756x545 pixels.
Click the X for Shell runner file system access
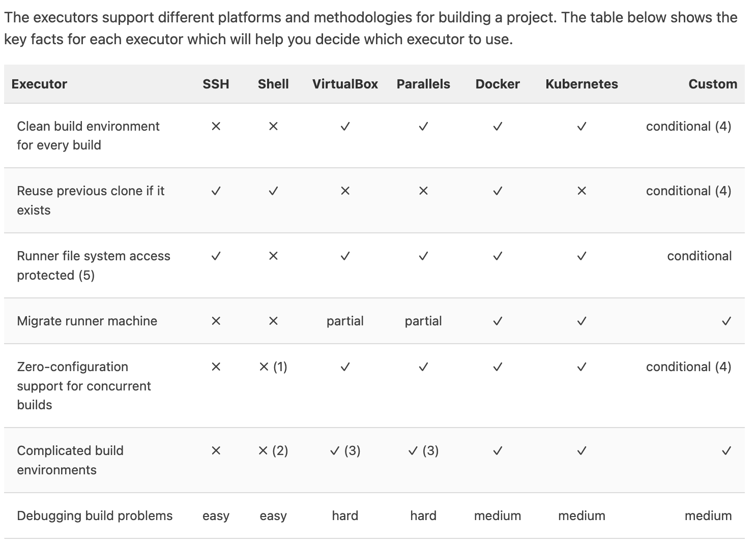point(273,256)
